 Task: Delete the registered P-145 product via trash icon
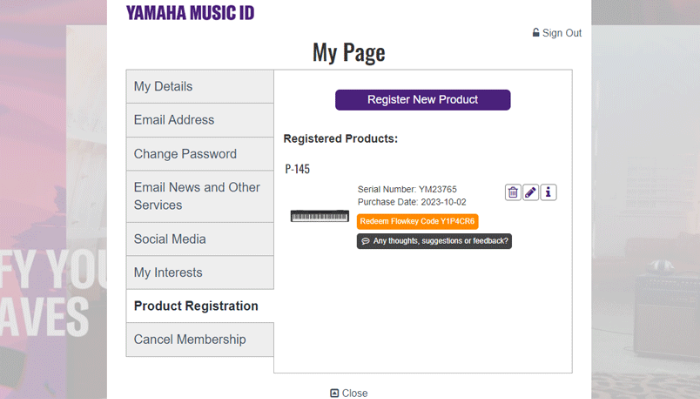[513, 192]
